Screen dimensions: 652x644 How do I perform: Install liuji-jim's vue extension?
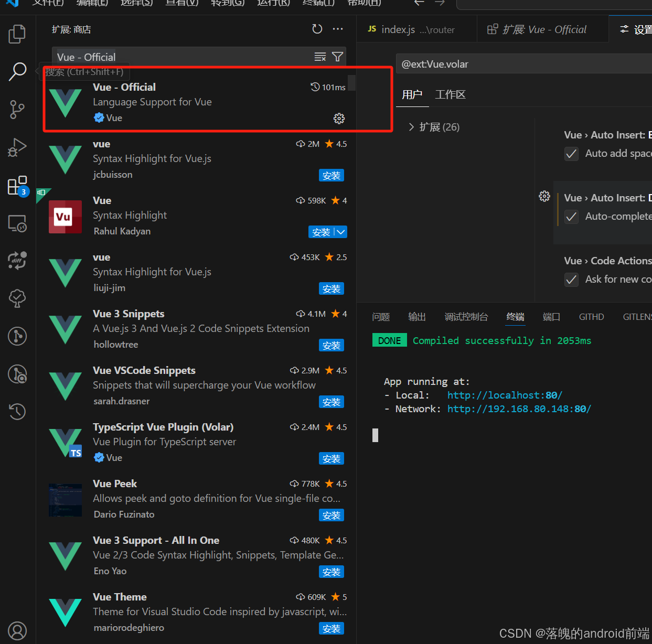point(332,288)
